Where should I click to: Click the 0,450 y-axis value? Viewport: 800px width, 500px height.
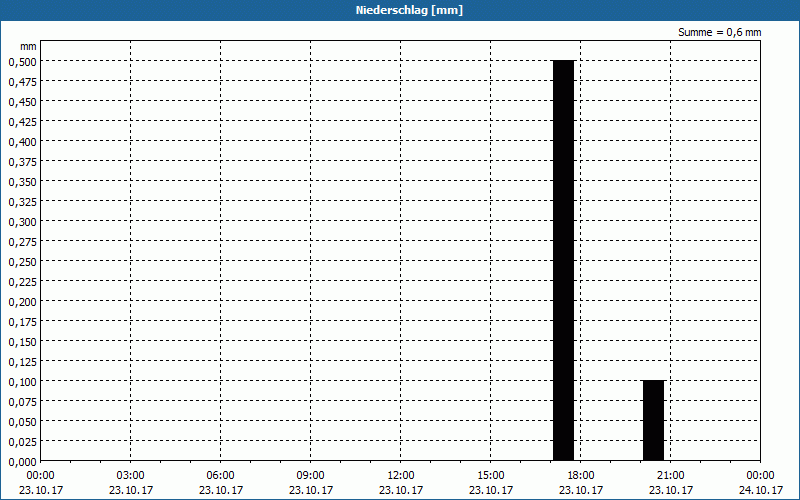(x=22, y=102)
